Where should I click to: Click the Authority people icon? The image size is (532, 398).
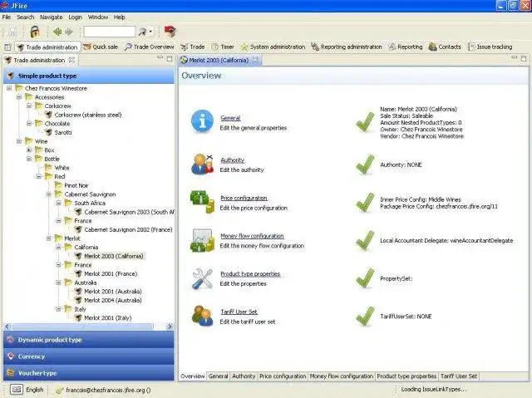[202, 164]
